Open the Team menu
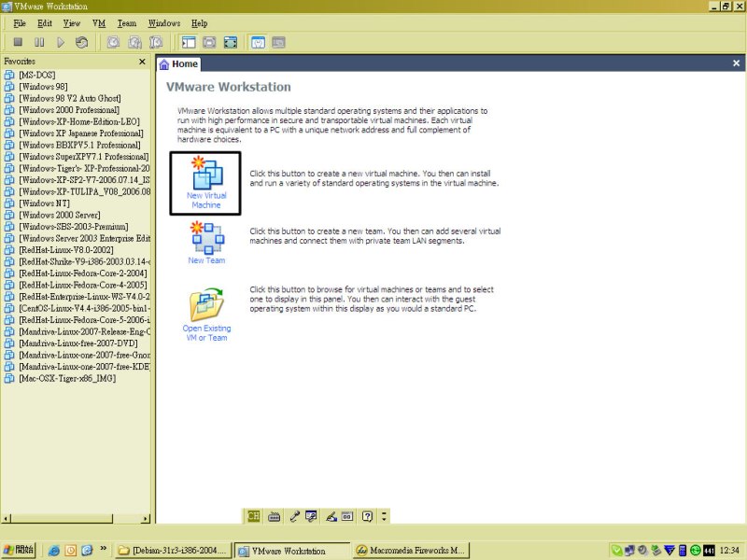 (127, 23)
